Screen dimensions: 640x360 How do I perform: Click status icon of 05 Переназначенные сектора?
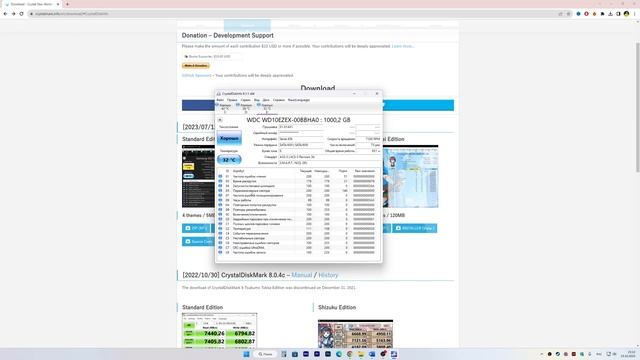pyautogui.click(x=220, y=191)
